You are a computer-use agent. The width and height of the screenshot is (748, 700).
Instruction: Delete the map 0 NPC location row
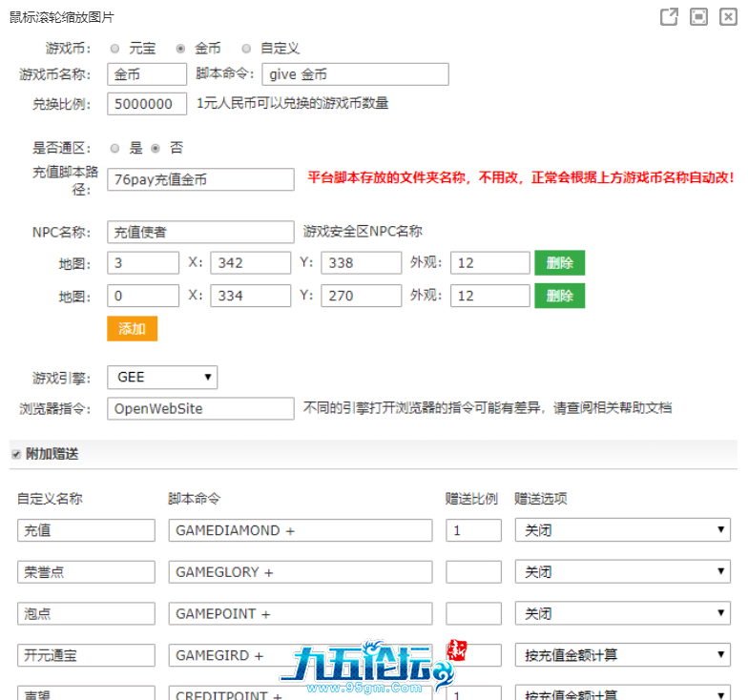[x=559, y=296]
